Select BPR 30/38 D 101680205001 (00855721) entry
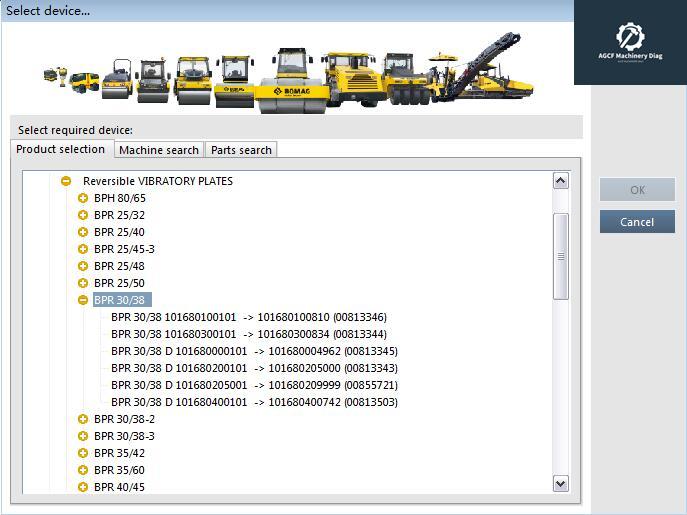This screenshot has height=515, width=687. point(255,385)
